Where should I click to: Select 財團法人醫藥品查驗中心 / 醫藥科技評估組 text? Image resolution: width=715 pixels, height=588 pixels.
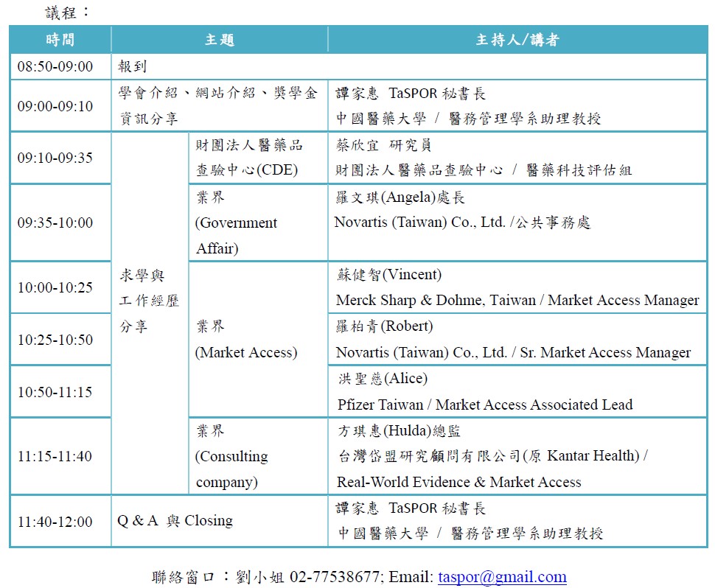point(484,170)
